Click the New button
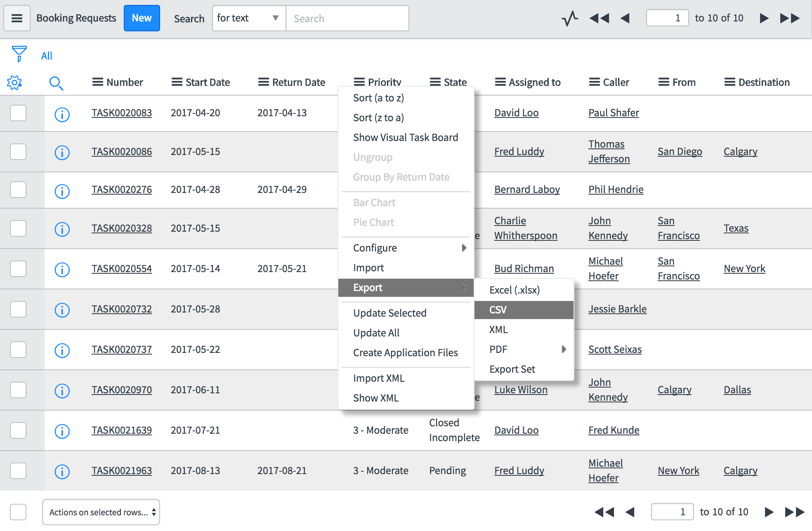This screenshot has width=812, height=531. (142, 19)
